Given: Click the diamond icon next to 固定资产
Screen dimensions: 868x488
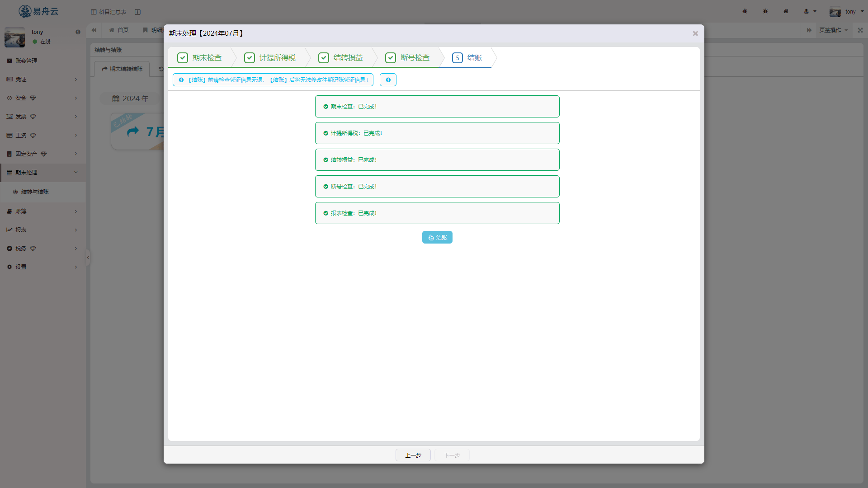Looking at the screenshot, I should 44,154.
